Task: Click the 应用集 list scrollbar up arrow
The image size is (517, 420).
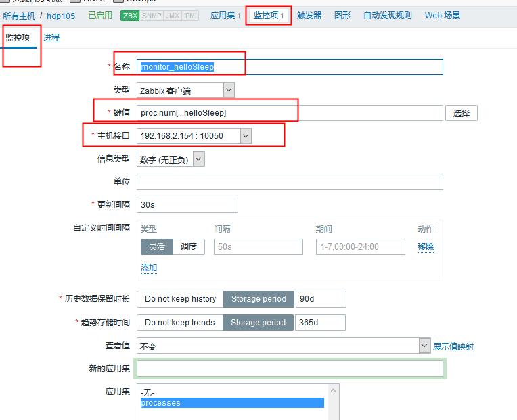Action: 334,390
